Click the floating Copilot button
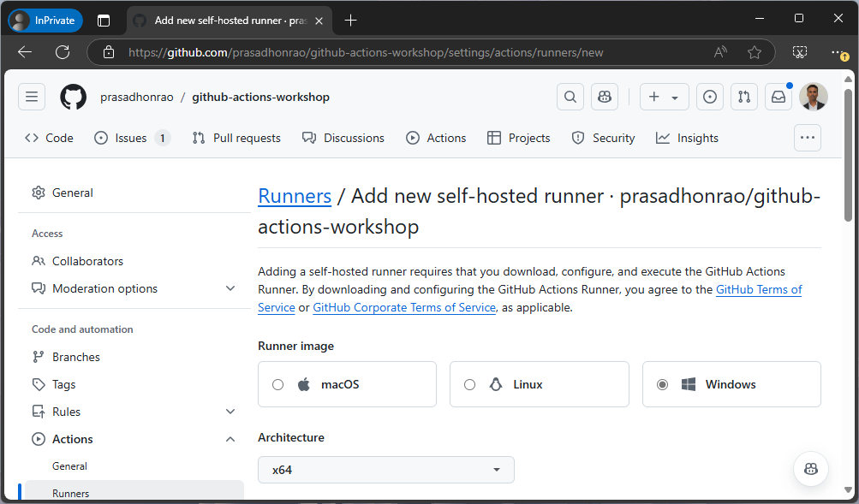Image resolution: width=859 pixels, height=504 pixels. (811, 469)
